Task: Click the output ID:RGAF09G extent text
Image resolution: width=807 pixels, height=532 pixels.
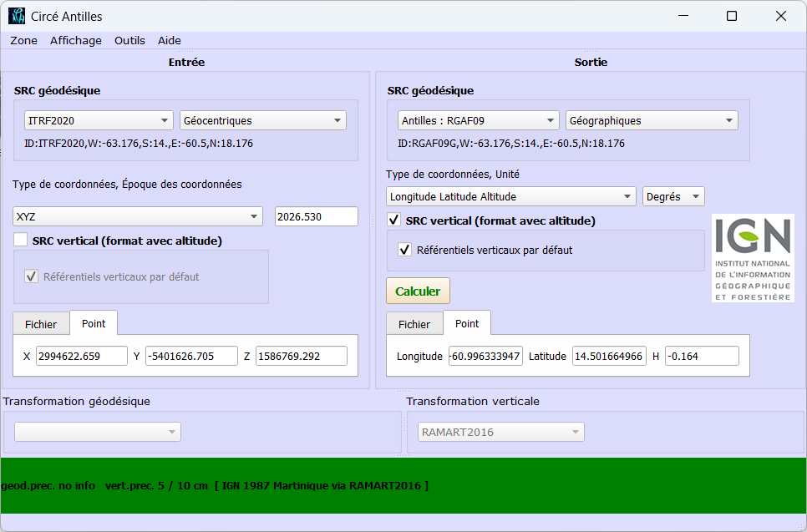Action: click(x=511, y=144)
